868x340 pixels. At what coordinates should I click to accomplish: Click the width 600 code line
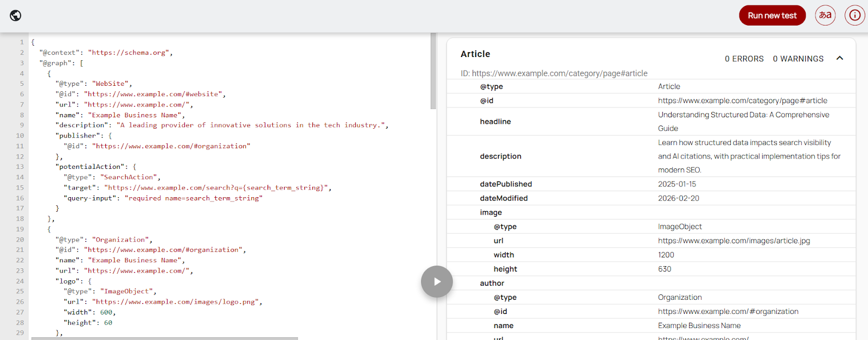90,312
